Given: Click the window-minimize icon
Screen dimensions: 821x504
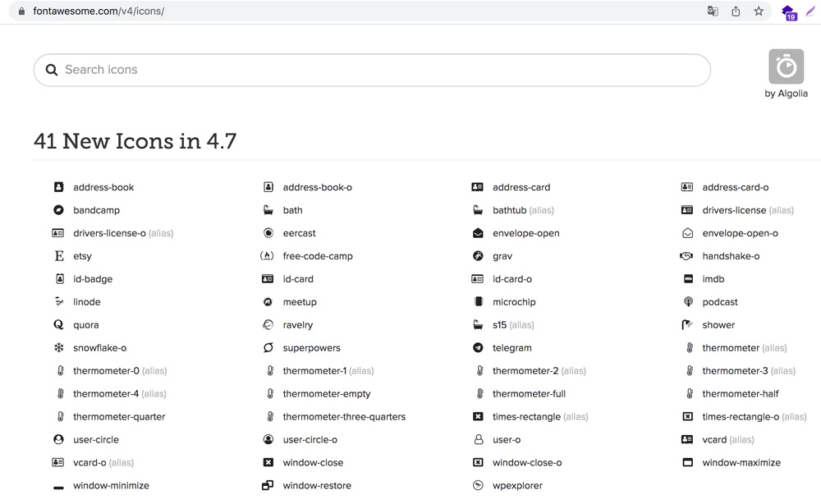Looking at the screenshot, I should (58, 488).
